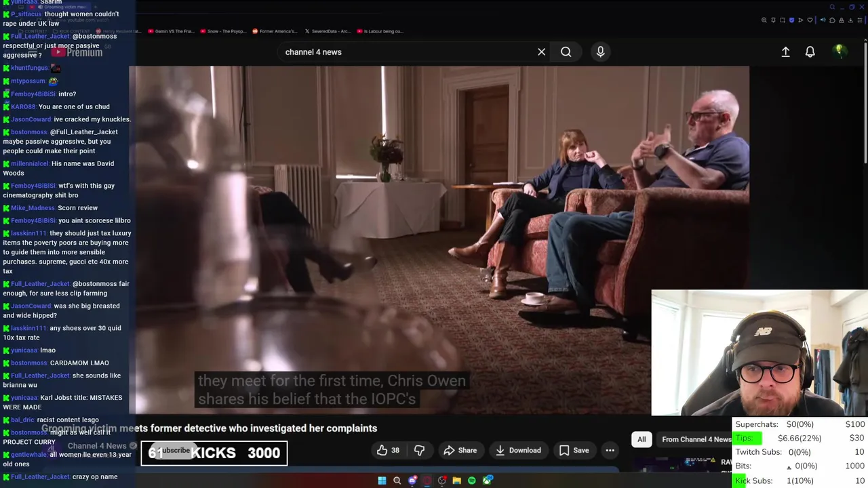Open the browser easy setup sliders icon
Viewport: 868px width, 488px height.
[860, 20]
